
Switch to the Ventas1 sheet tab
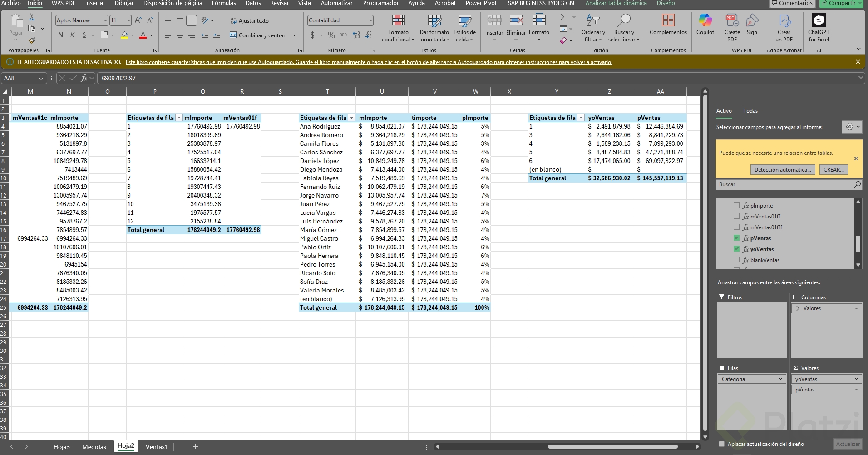pyautogui.click(x=157, y=447)
